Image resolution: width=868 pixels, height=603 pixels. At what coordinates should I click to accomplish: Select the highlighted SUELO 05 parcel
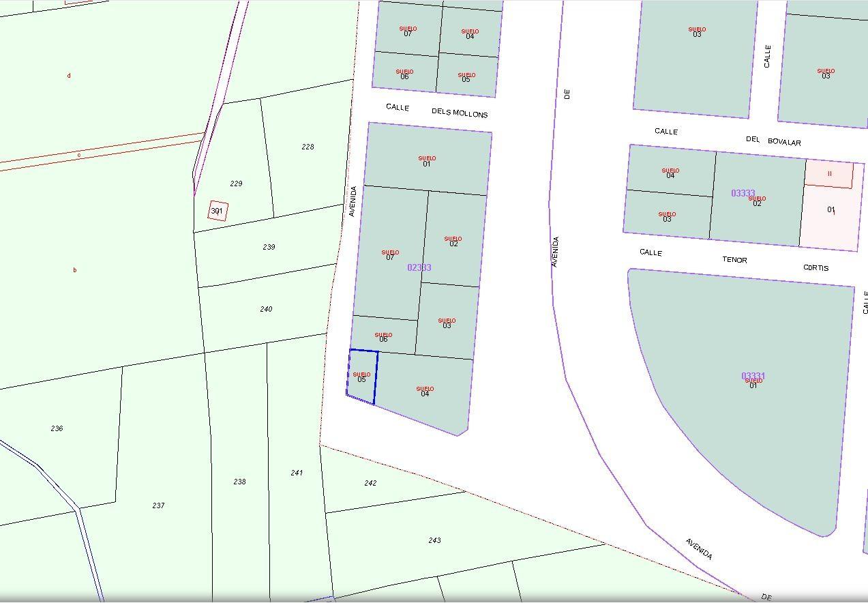(x=361, y=377)
